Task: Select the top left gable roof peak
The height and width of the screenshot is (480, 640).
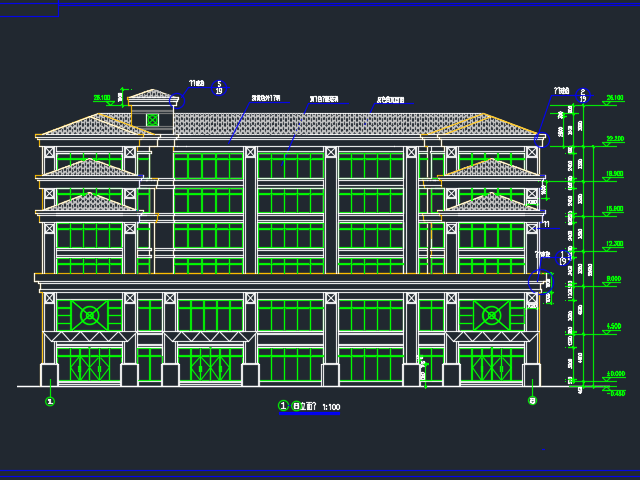Action: pyautogui.click(x=92, y=118)
